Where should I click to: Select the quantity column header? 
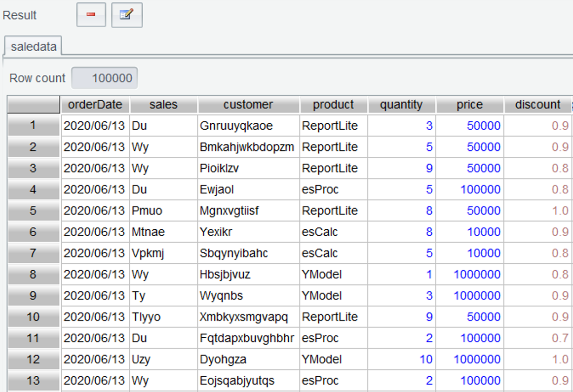tap(401, 105)
